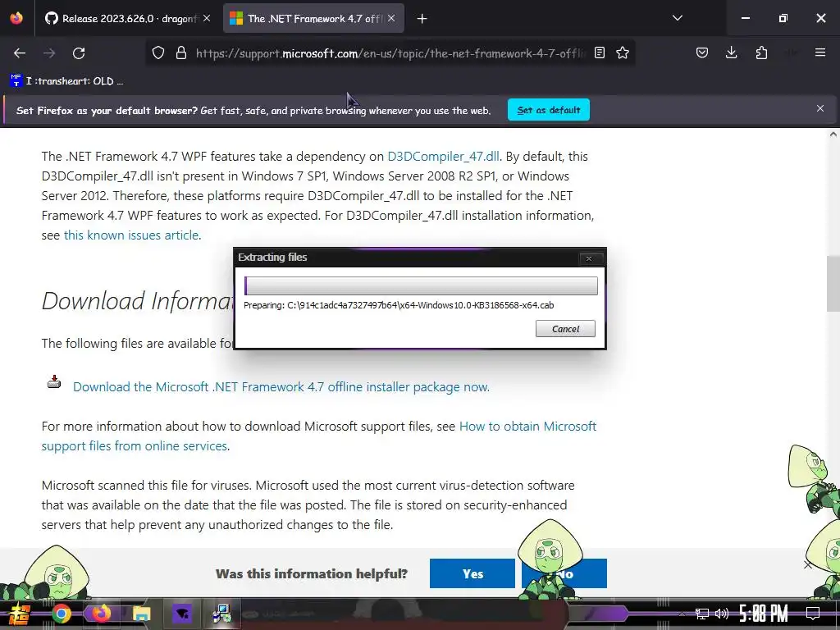Open the extensions puzzle-piece menu
This screenshot has width=840, height=630.
pyautogui.click(x=761, y=53)
